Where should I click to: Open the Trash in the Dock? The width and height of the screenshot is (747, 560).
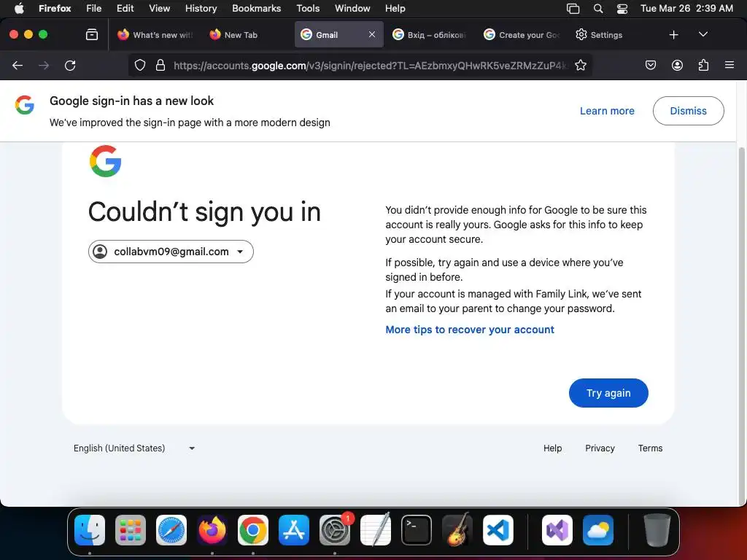[657, 530]
